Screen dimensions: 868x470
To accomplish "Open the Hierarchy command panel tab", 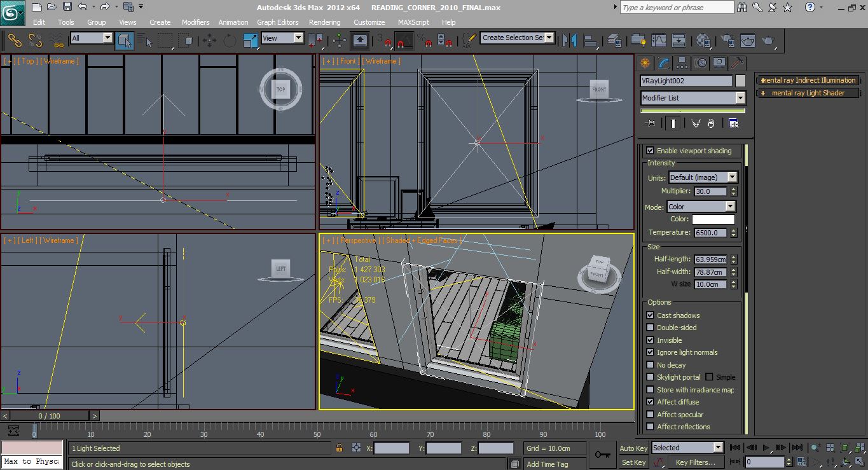I will (682, 63).
